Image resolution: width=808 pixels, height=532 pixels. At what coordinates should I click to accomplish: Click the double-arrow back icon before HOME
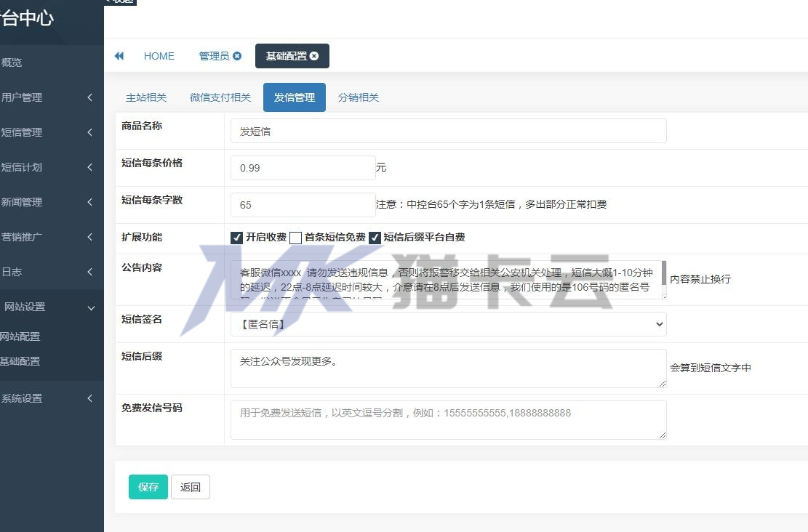click(119, 56)
